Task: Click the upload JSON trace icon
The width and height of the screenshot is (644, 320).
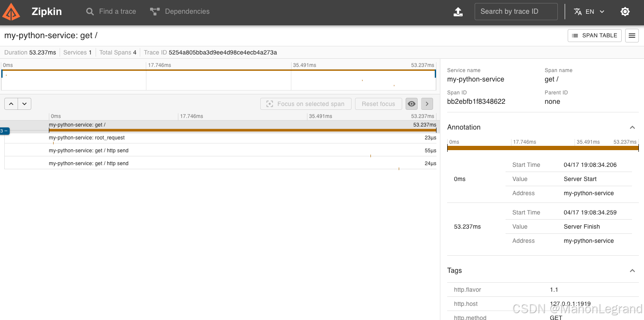Action: pyautogui.click(x=458, y=12)
